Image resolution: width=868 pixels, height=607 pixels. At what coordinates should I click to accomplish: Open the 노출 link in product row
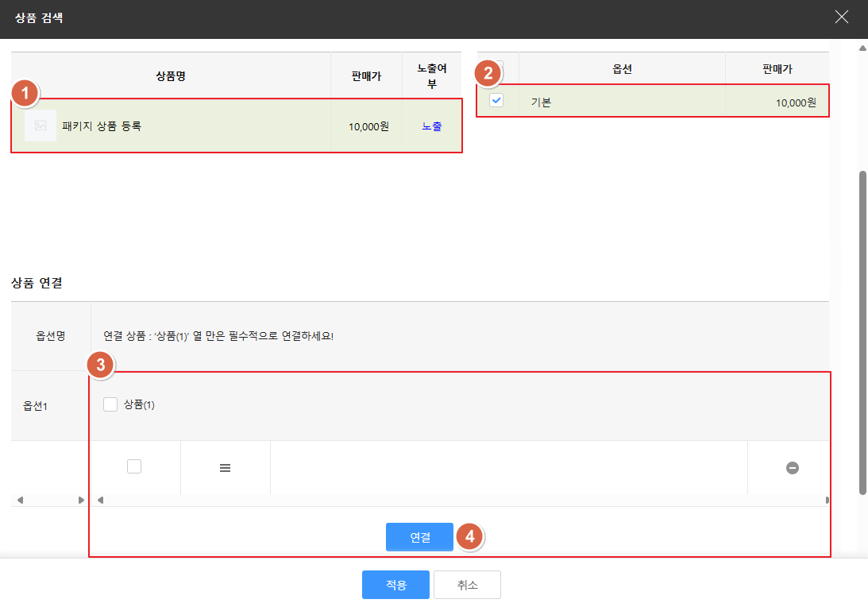click(x=432, y=126)
